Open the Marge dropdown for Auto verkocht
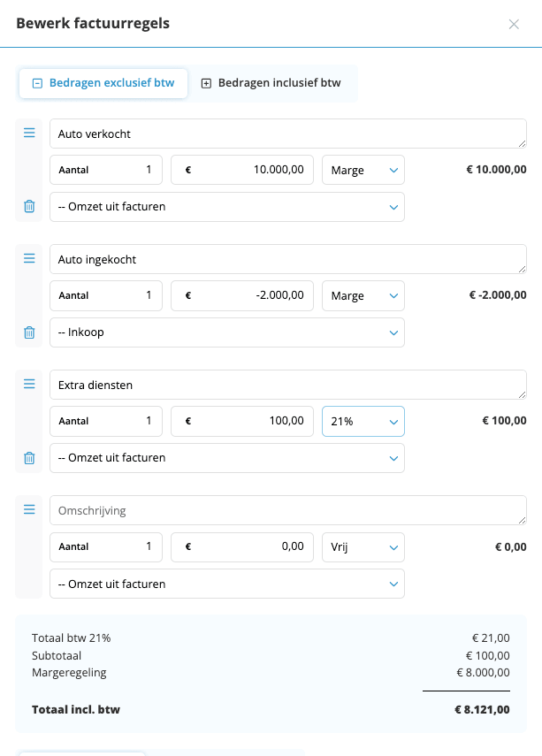 pyautogui.click(x=363, y=170)
